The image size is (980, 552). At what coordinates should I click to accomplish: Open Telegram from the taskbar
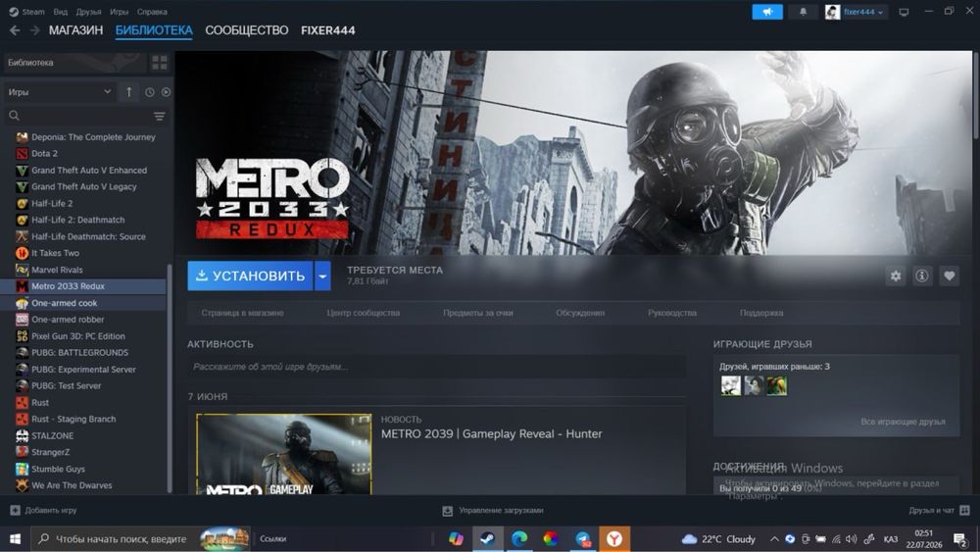(583, 538)
